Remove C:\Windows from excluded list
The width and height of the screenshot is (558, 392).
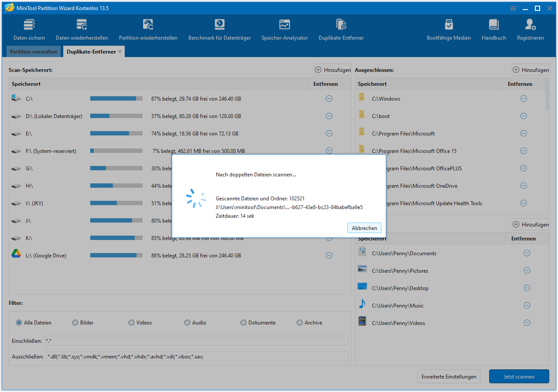(x=523, y=98)
